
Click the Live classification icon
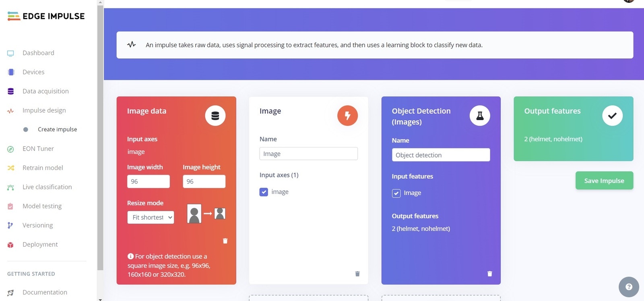click(x=10, y=187)
